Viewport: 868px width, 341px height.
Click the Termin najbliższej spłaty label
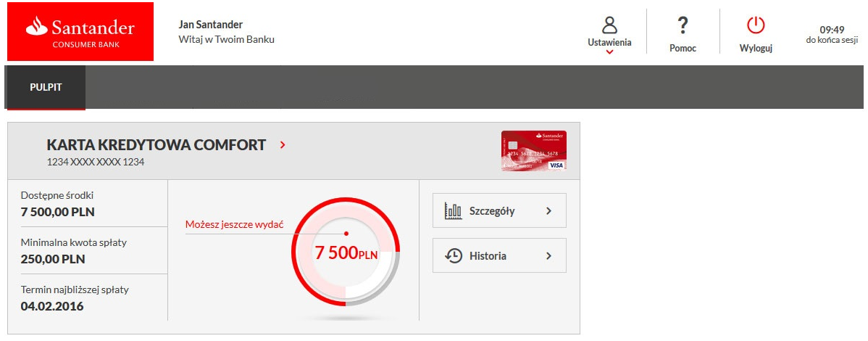coord(75,289)
